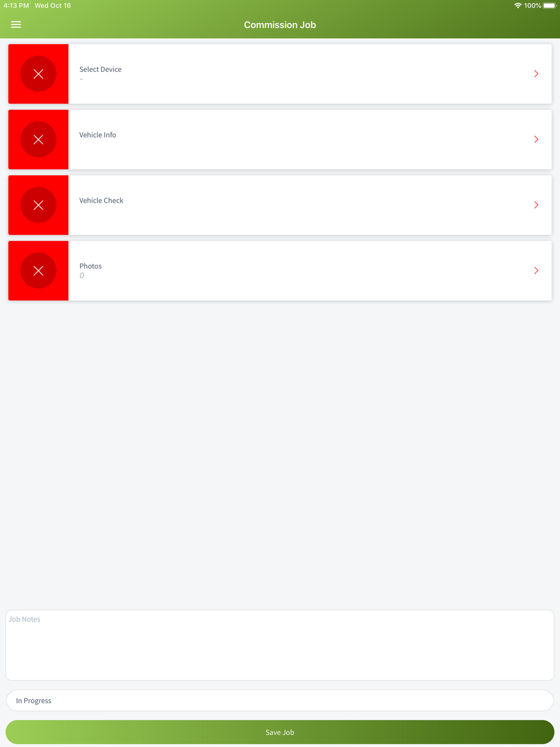Tap the Save Job button
The height and width of the screenshot is (747, 560).
click(280, 732)
